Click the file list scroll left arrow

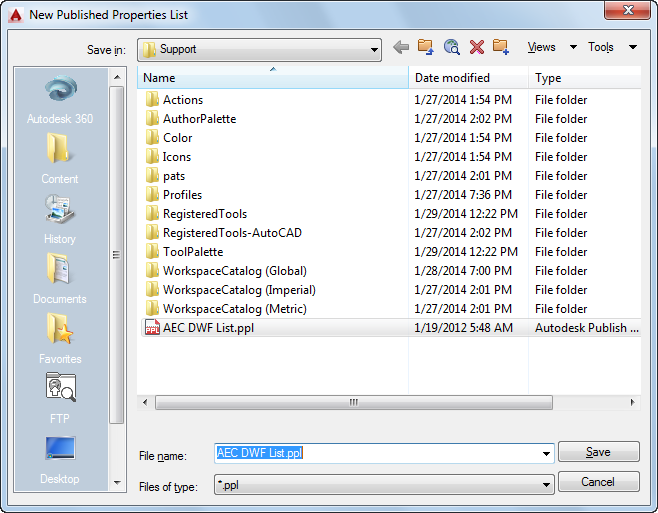tap(145, 402)
